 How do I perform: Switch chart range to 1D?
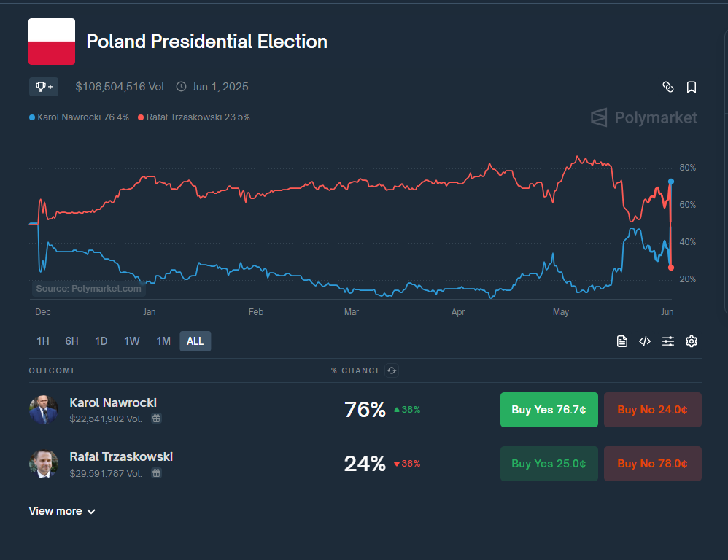(x=101, y=341)
